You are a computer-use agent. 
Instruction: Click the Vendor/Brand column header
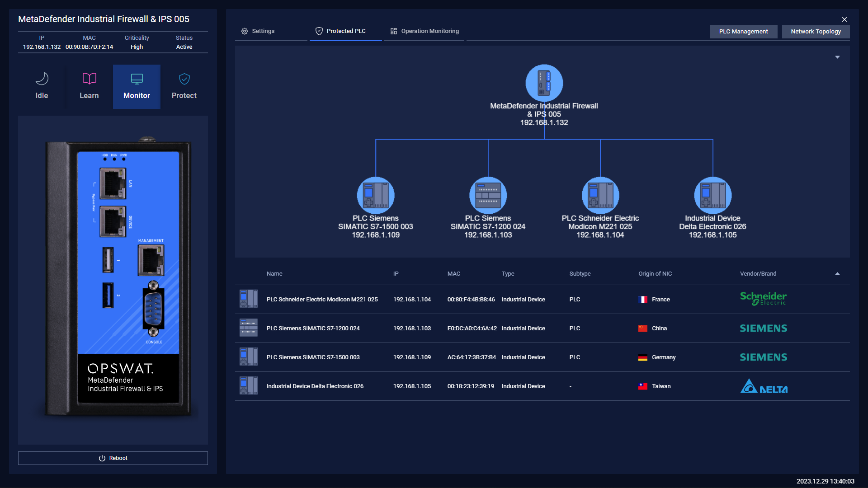(x=758, y=274)
